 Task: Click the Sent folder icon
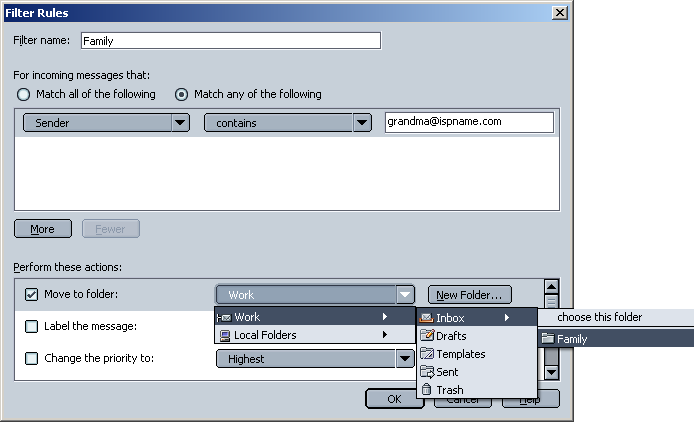point(426,372)
